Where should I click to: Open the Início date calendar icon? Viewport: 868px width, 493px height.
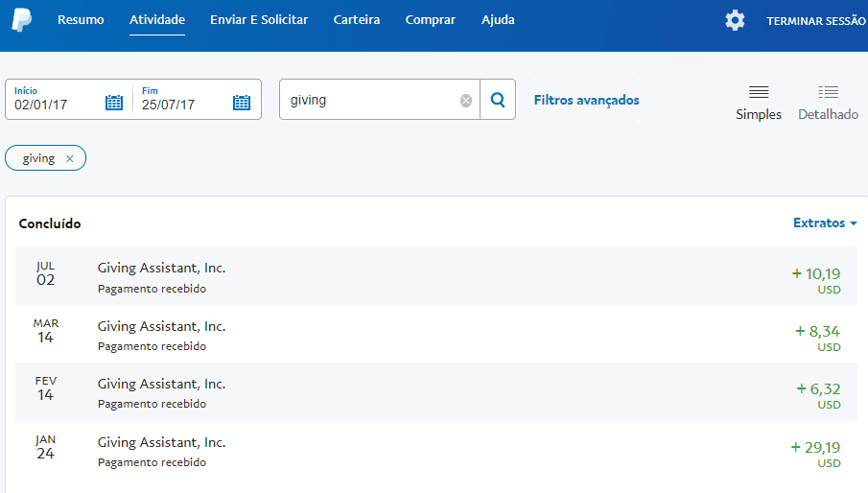click(114, 103)
